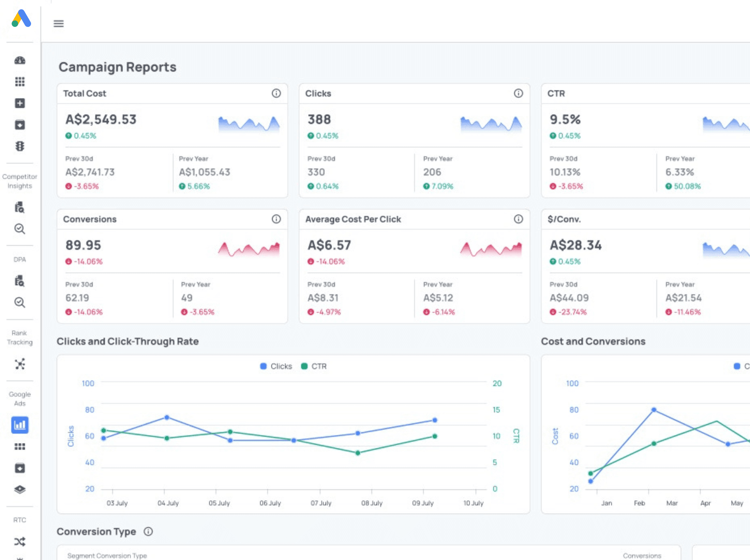Image resolution: width=750 pixels, height=560 pixels.
Task: Toggle Clicks series in chart legend
Action: [x=276, y=366]
